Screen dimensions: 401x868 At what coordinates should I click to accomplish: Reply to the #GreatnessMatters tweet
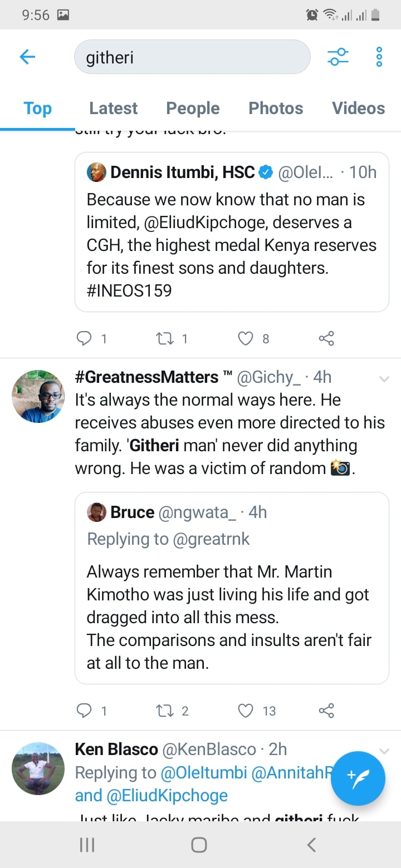pos(84,711)
